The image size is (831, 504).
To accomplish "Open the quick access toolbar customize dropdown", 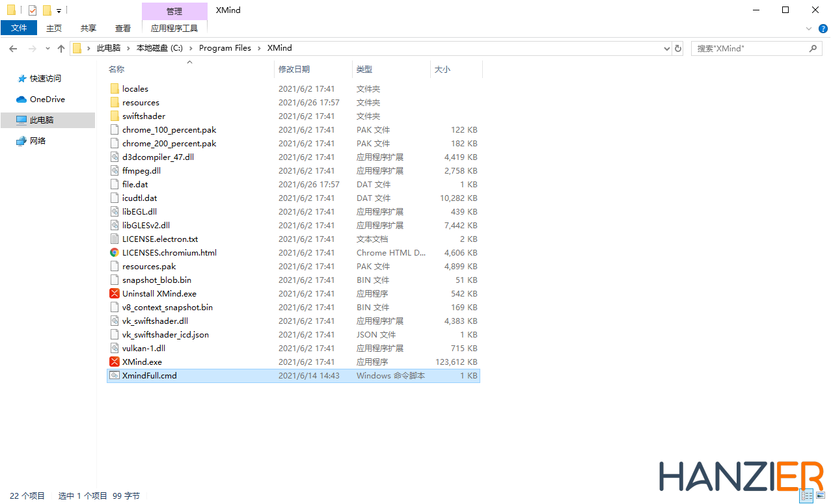I will [x=59, y=11].
